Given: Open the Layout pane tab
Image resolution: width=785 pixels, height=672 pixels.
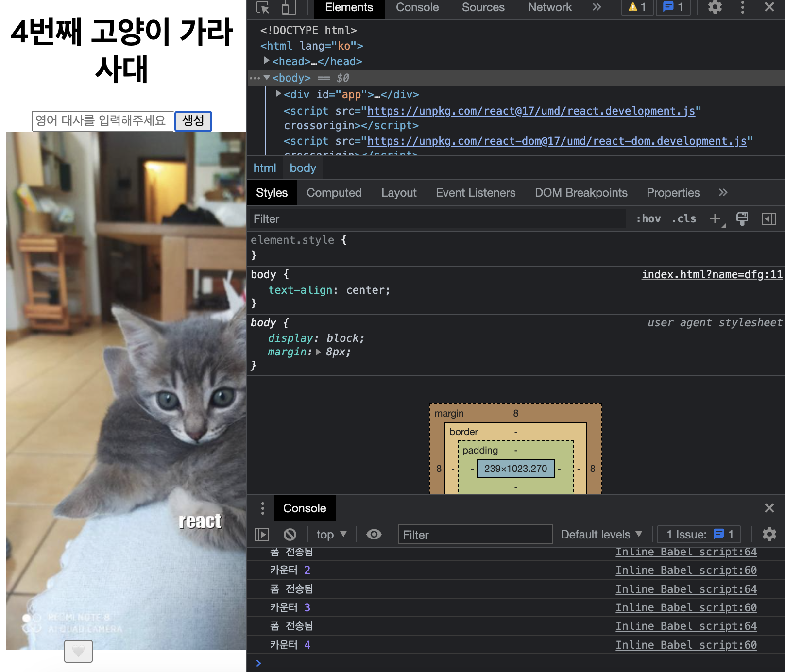Looking at the screenshot, I should (x=399, y=193).
